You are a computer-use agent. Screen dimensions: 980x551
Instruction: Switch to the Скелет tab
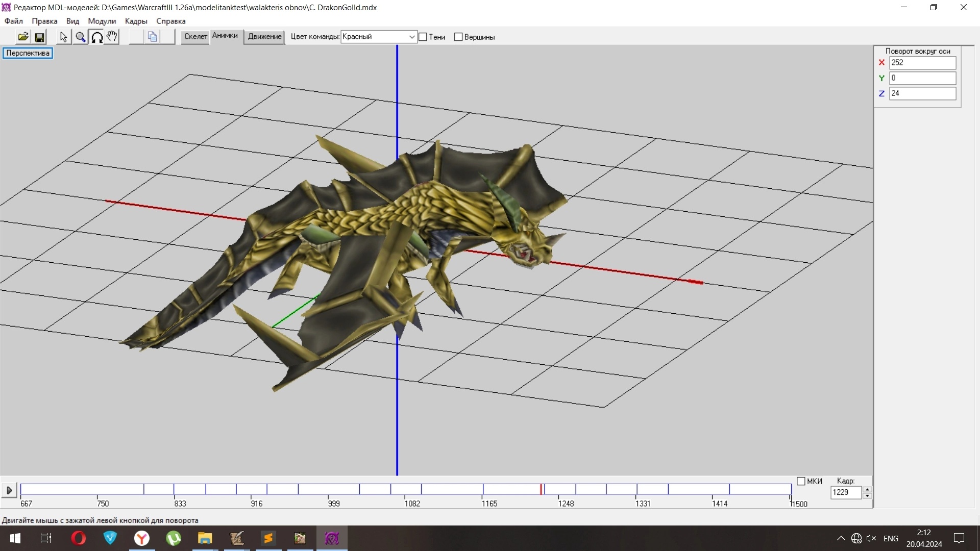point(195,36)
